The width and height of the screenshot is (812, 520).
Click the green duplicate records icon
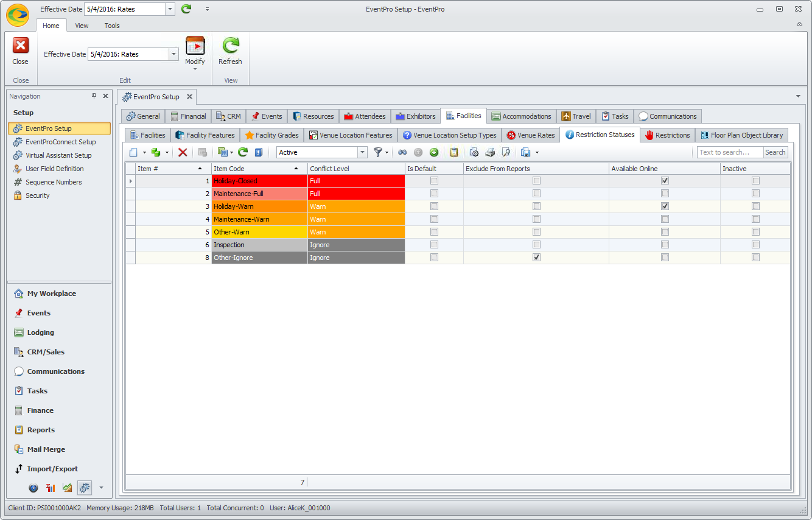[156, 152]
